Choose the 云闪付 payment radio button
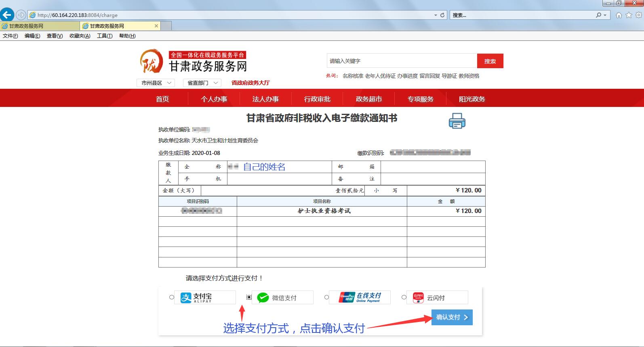Image resolution: width=644 pixels, height=347 pixels. (x=404, y=297)
